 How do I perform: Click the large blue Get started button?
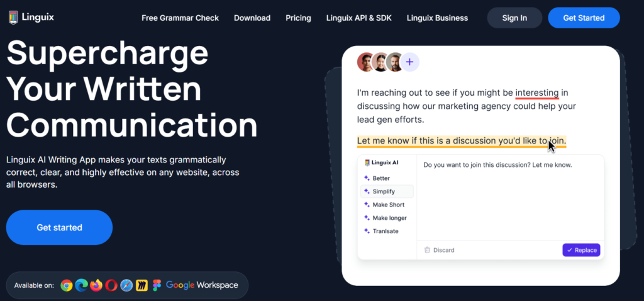(59, 227)
